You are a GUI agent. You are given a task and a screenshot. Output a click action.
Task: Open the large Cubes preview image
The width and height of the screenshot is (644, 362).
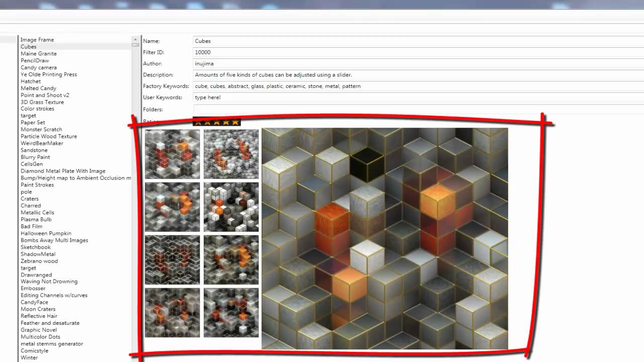click(x=385, y=238)
